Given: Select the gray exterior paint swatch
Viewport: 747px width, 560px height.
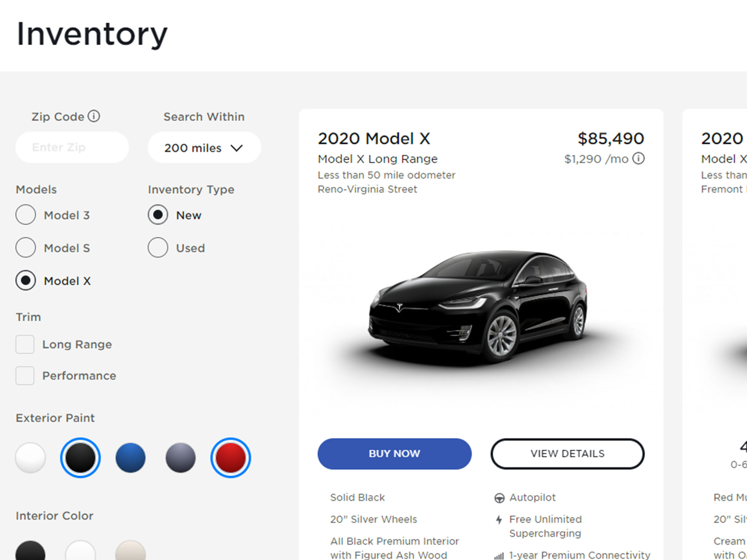Looking at the screenshot, I should [181, 458].
